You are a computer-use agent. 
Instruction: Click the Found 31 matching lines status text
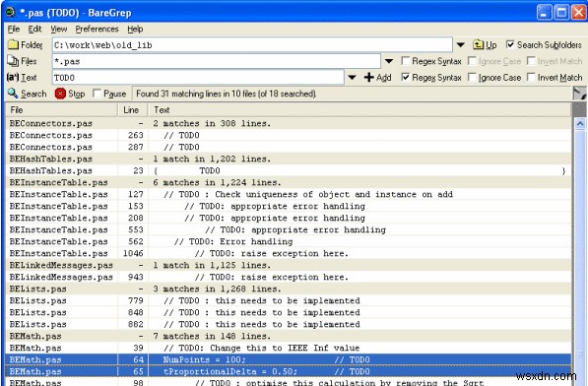pos(227,94)
